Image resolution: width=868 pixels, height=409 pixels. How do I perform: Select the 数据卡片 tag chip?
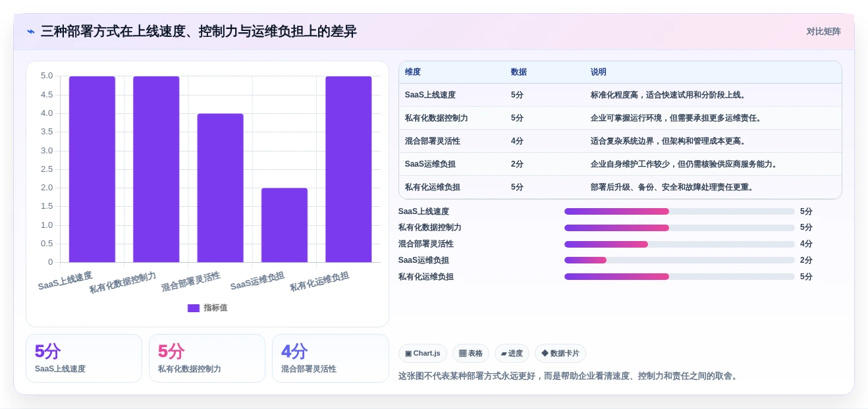pos(560,354)
